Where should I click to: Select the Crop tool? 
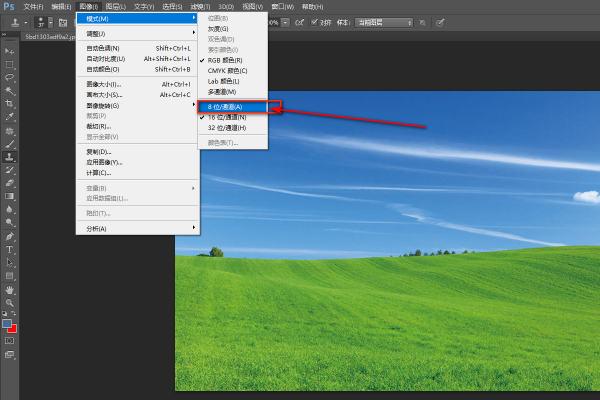(x=9, y=104)
